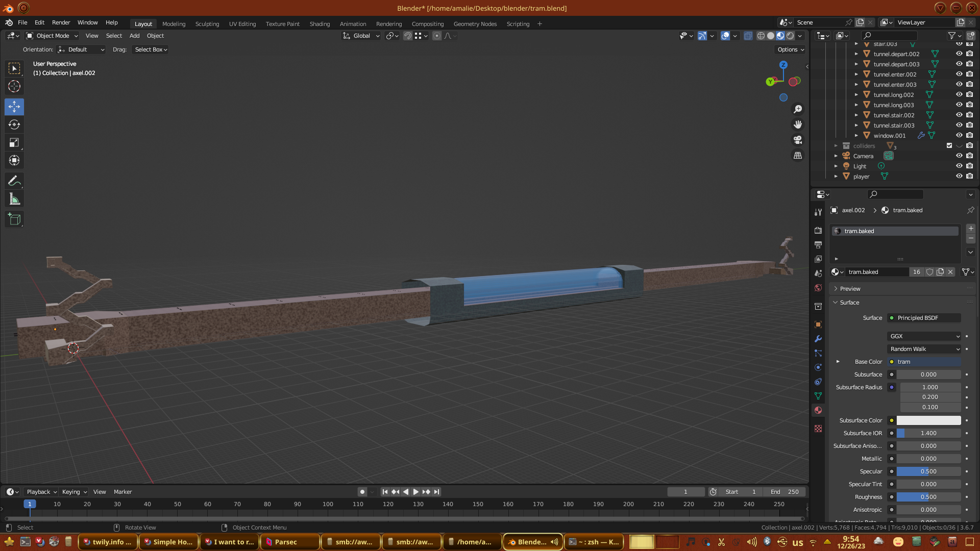
Task: Activate the Annotate pencil tool
Action: pos(14,181)
